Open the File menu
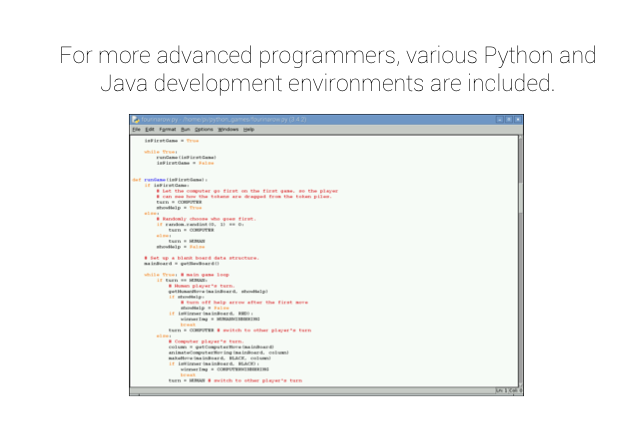The width and height of the screenshot is (640, 440). coord(136,129)
